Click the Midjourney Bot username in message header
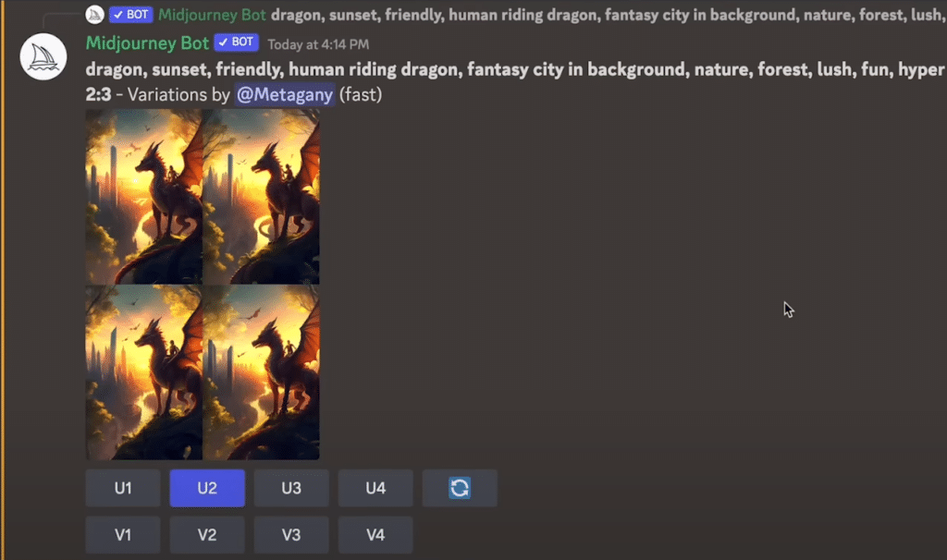 click(147, 43)
